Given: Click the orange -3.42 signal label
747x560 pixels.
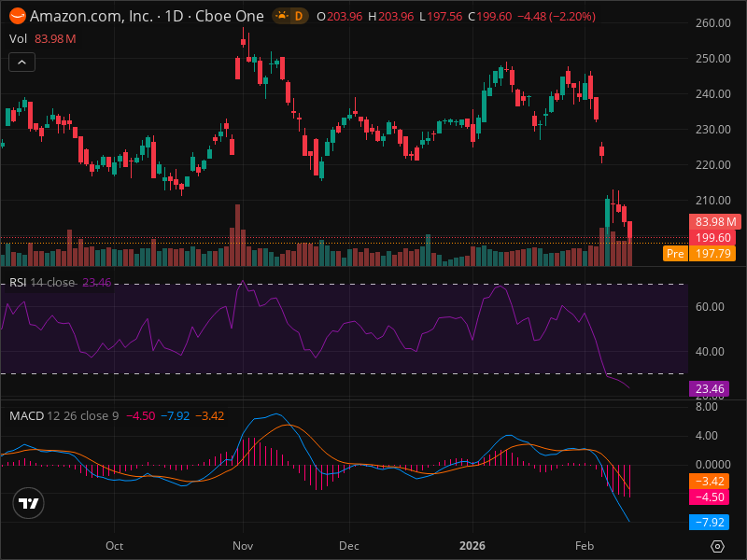Looking at the screenshot, I should pos(710,481).
